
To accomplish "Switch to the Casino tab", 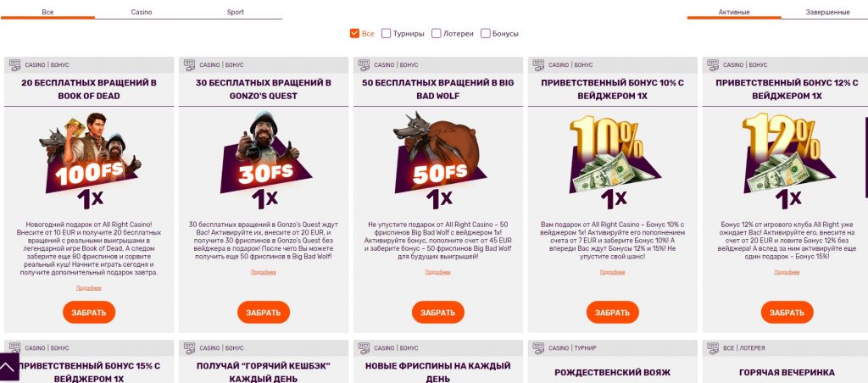I will pyautogui.click(x=142, y=12).
